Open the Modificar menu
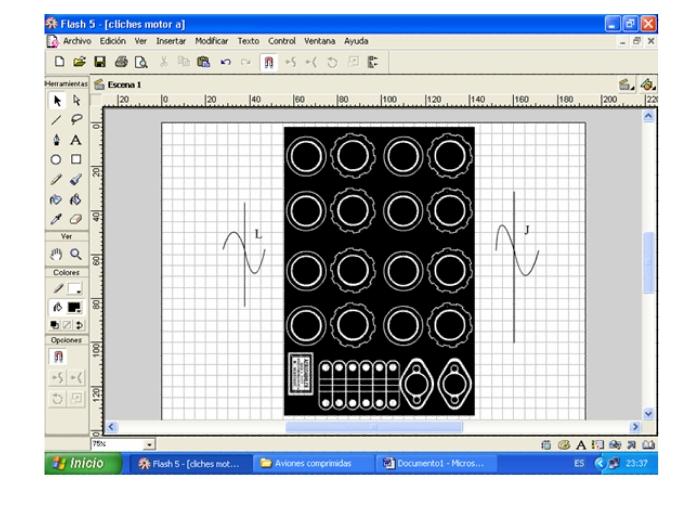689x508 pixels. point(211,41)
